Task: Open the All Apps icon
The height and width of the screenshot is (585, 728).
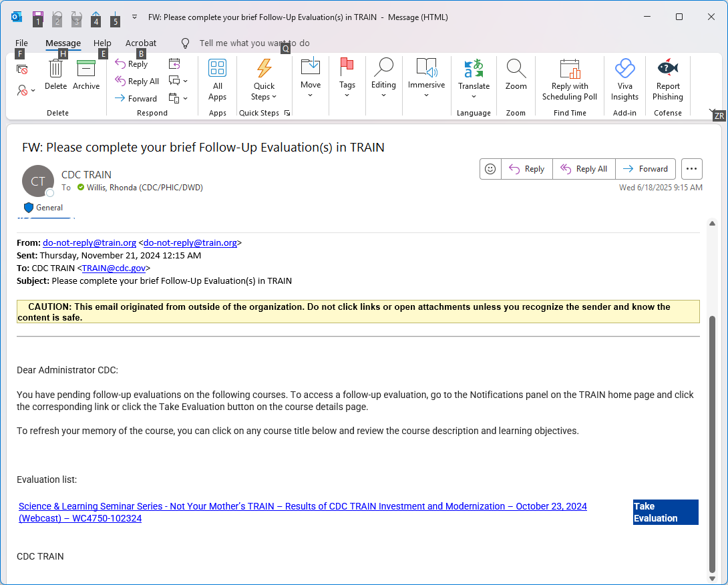Action: pyautogui.click(x=217, y=69)
